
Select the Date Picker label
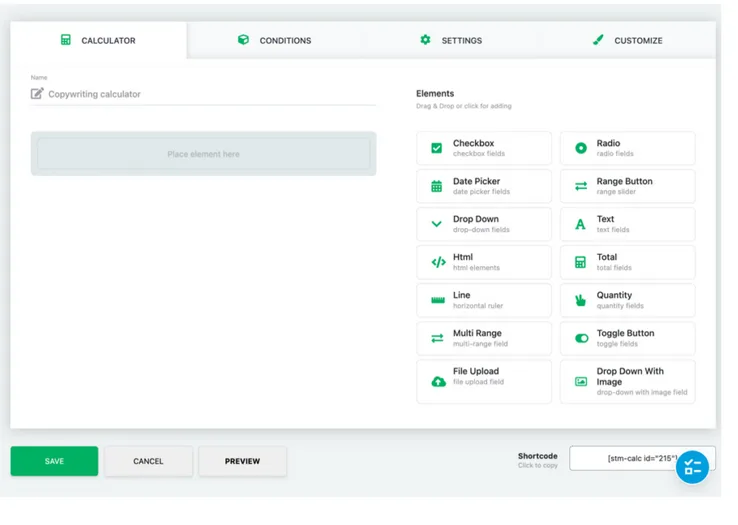[x=476, y=181]
